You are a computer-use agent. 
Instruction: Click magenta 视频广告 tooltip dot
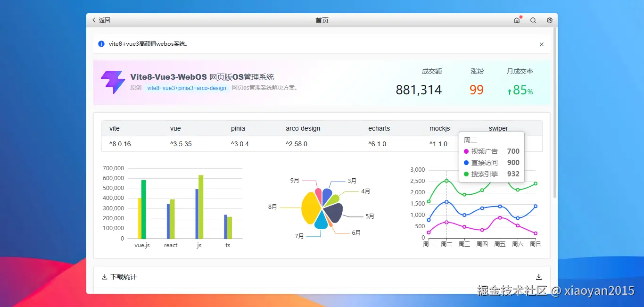coord(466,151)
